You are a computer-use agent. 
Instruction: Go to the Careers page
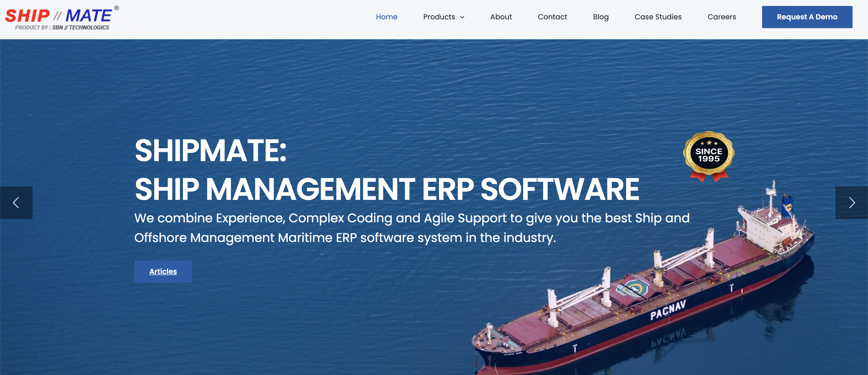click(x=721, y=17)
